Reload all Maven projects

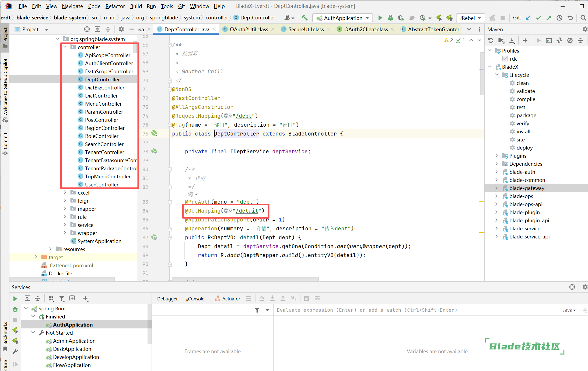coord(491,40)
